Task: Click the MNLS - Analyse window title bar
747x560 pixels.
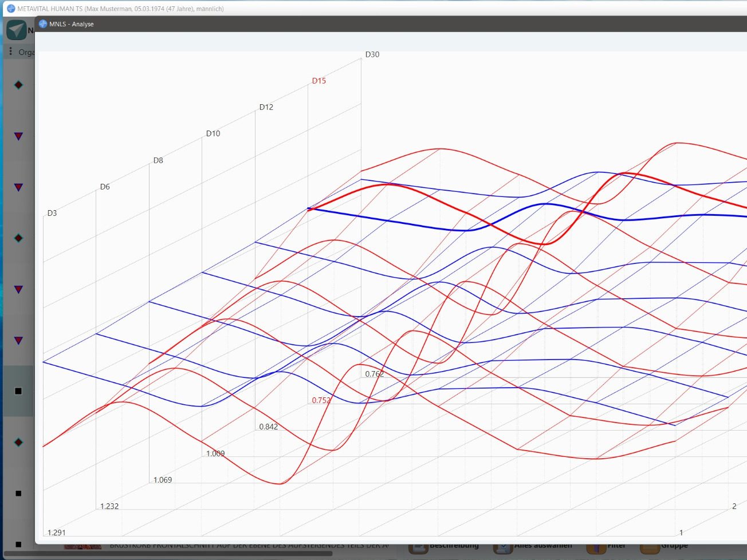Action: 391,24
